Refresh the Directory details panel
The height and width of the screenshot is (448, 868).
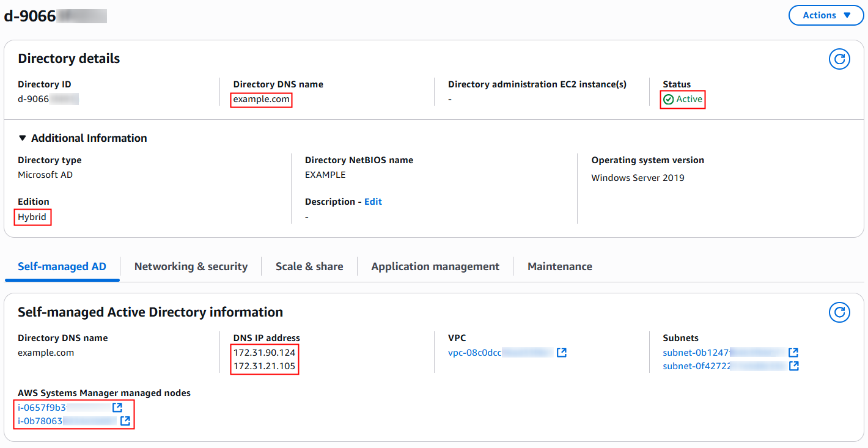point(839,59)
